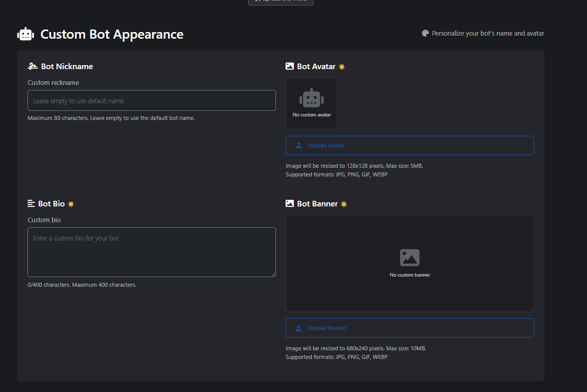Viewport: 587px width, 392px height.
Task: Click the premium sun badge next to Bot Banner
Action: [344, 203]
